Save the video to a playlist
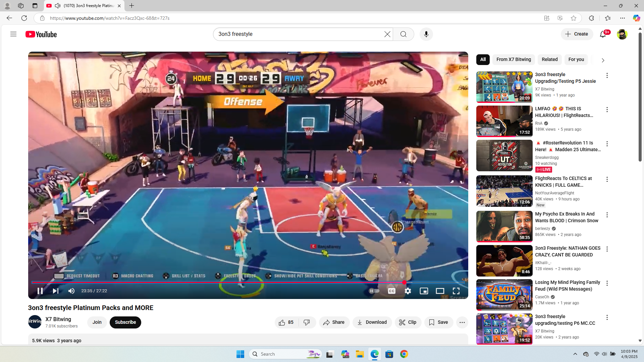 click(439, 322)
